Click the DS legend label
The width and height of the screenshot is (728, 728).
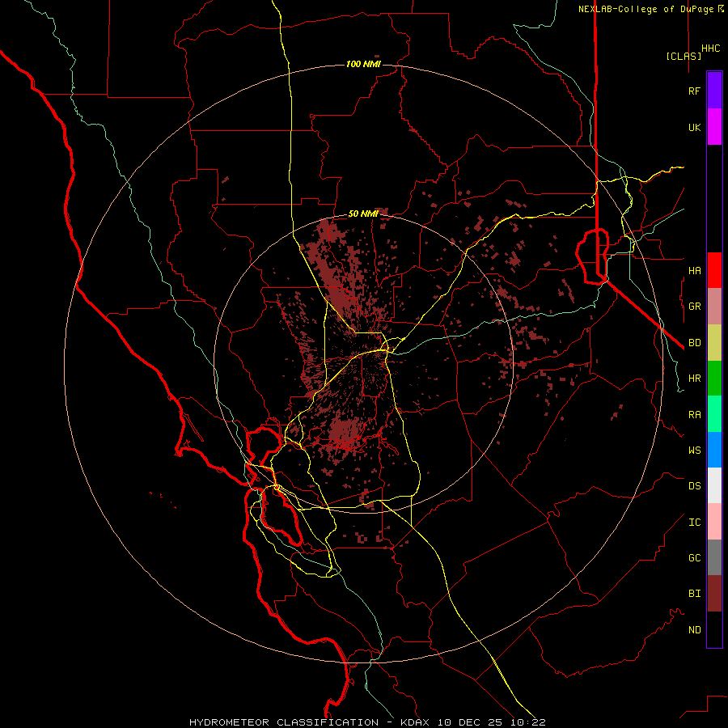(x=694, y=485)
